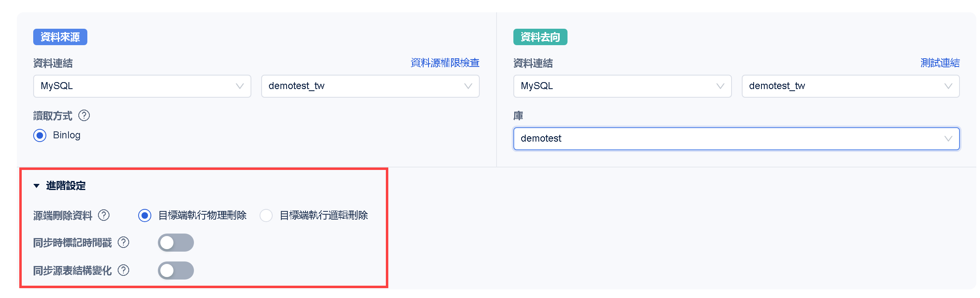Open source demotest_tw connection dropdown
The width and height of the screenshot is (980, 298).
(370, 86)
